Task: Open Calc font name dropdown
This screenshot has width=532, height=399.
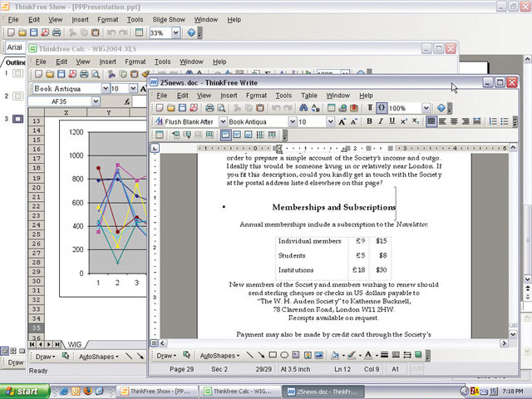Action: click(x=106, y=89)
